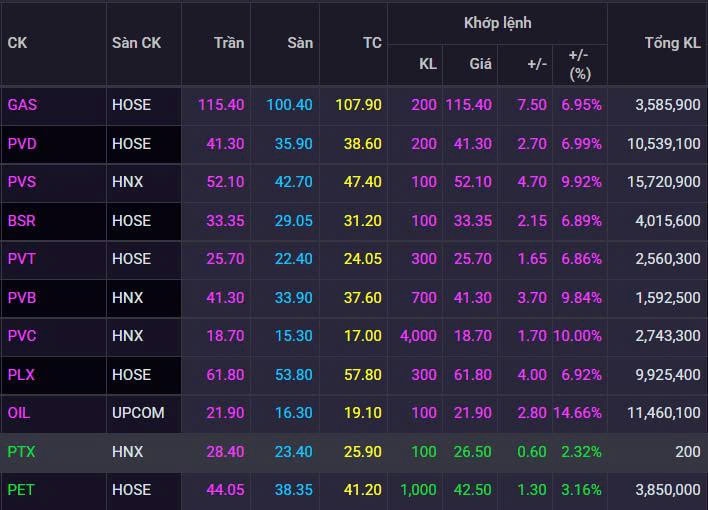Screen dimensions: 708x510
Task: Sort by the CK column header
Action: [17, 43]
